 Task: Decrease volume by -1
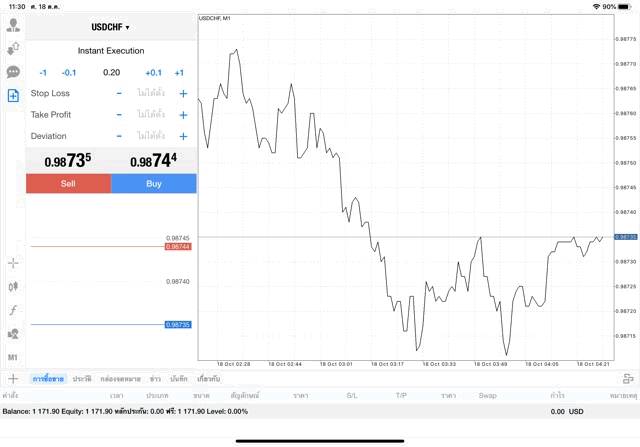coord(43,72)
